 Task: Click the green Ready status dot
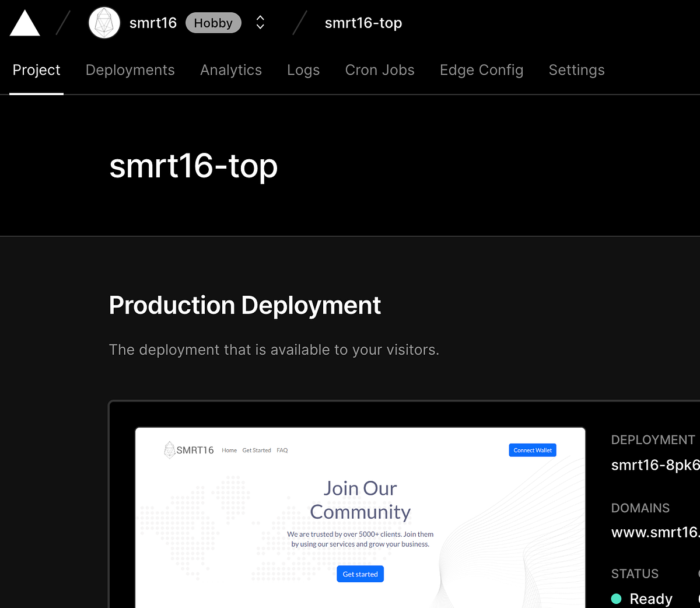616,599
